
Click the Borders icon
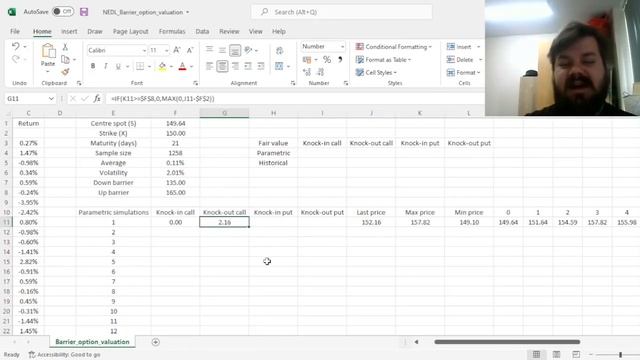(140, 66)
